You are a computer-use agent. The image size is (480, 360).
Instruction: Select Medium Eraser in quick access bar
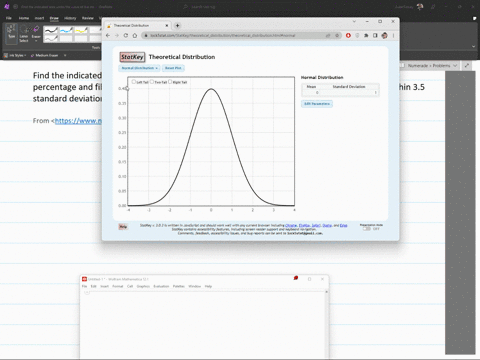(x=44, y=55)
